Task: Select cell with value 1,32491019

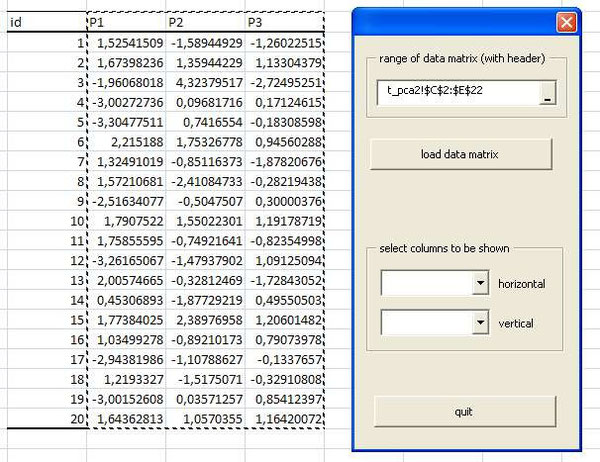Action: point(126,162)
